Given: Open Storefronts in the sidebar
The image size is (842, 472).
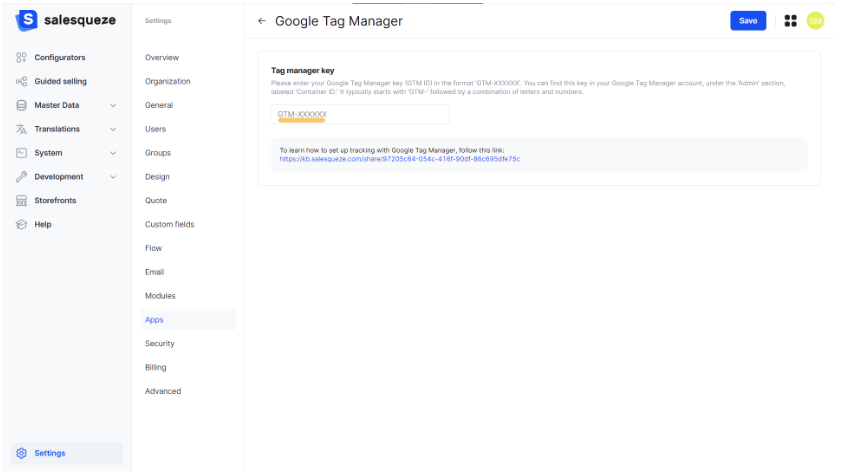Looking at the screenshot, I should tap(55, 200).
